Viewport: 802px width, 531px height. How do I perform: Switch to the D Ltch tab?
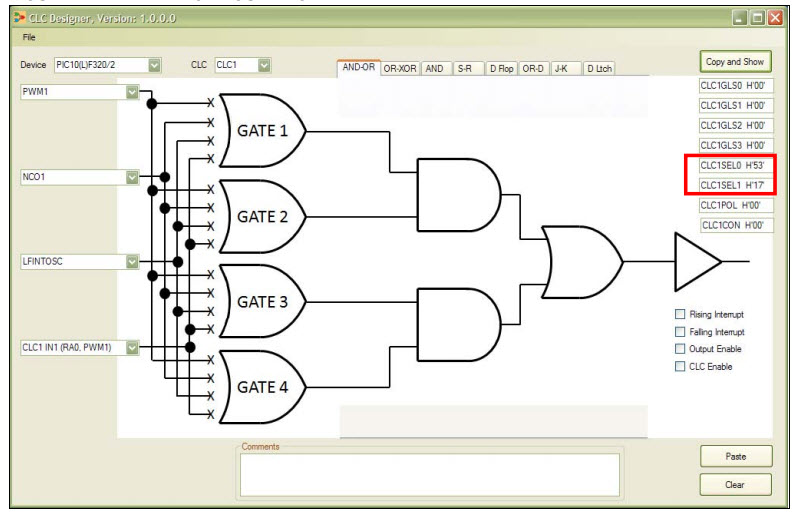599,69
